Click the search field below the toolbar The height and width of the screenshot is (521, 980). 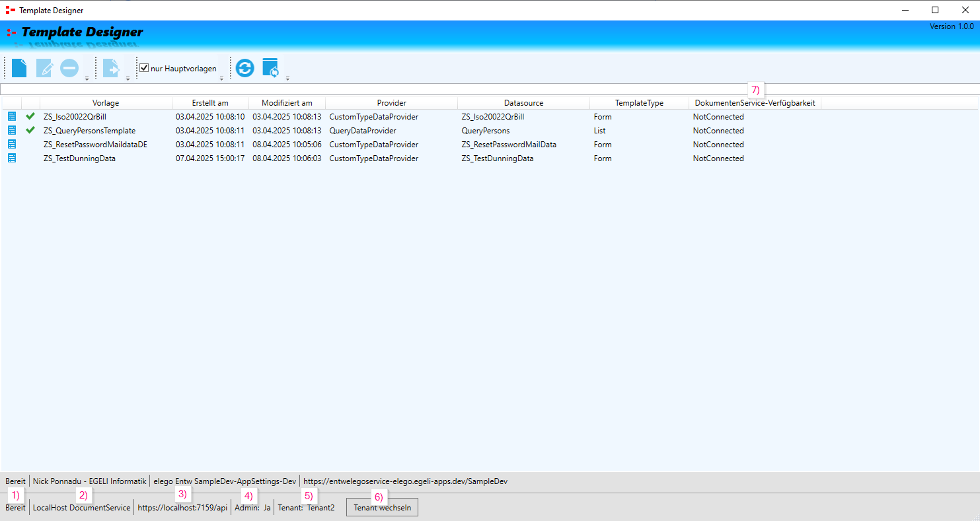point(490,88)
